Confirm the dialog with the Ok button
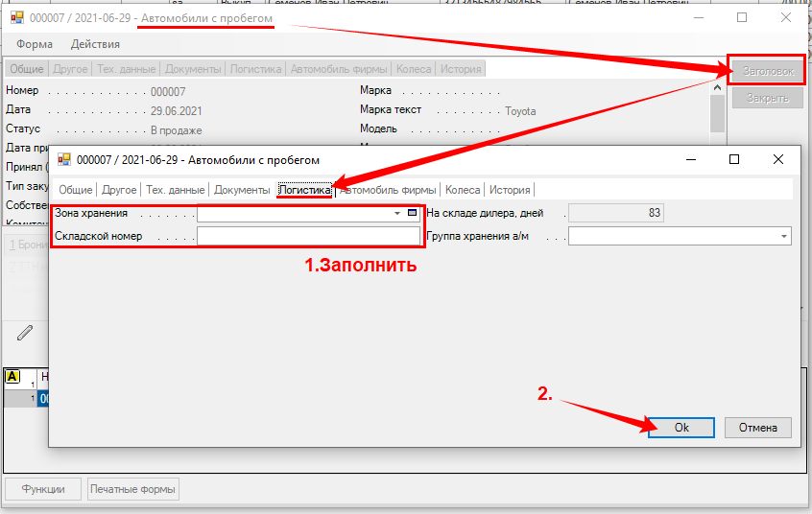Screen dimensions: 812x514 tap(681, 428)
